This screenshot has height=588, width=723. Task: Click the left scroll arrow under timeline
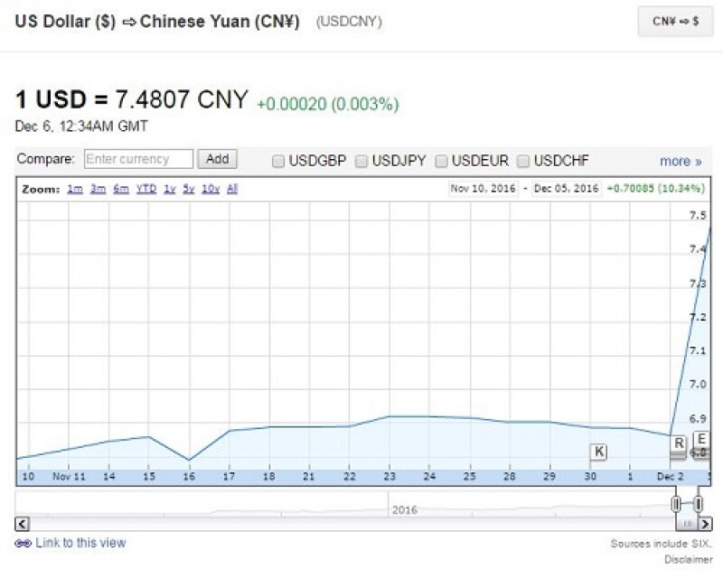23,523
